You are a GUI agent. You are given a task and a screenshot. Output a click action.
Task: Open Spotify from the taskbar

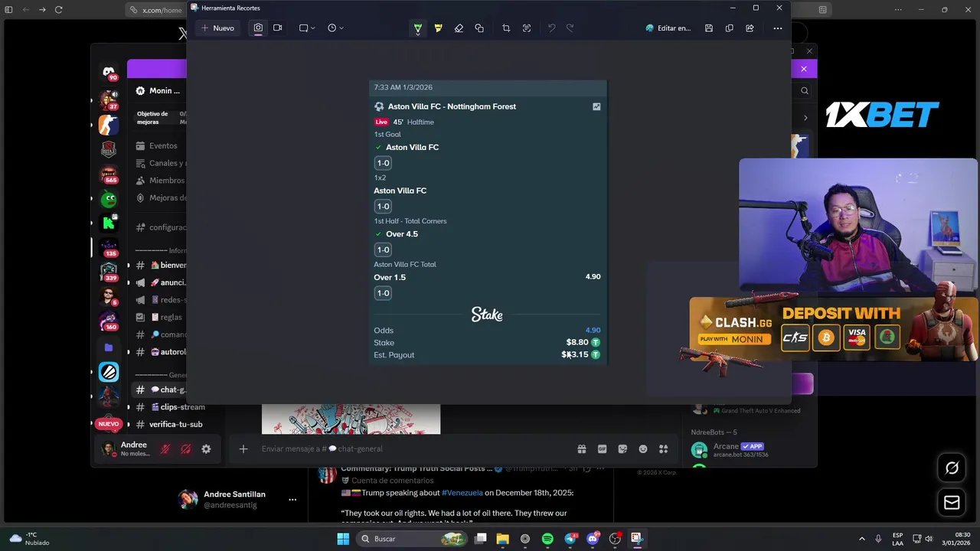[547, 539]
